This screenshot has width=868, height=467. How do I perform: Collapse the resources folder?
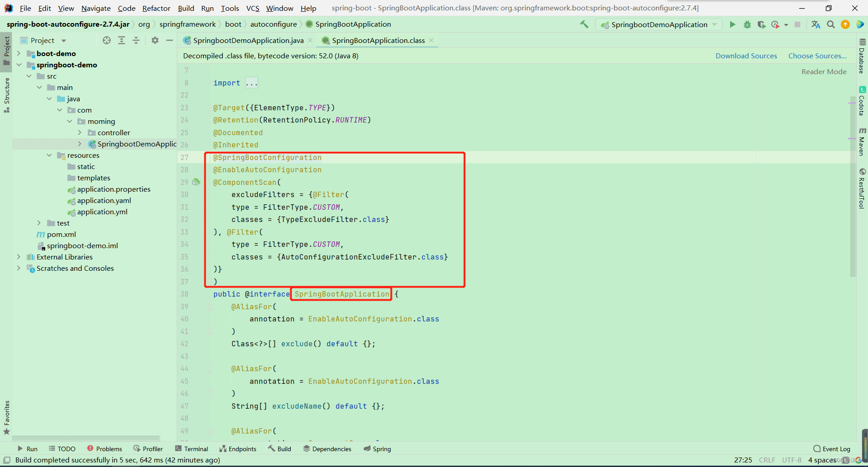(49, 155)
